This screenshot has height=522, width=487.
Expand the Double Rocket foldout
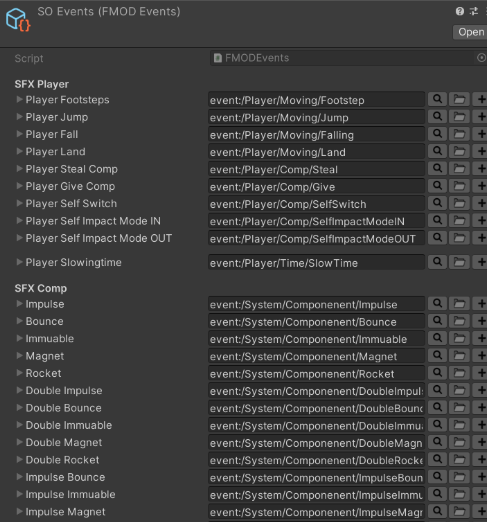pyautogui.click(x=19, y=460)
